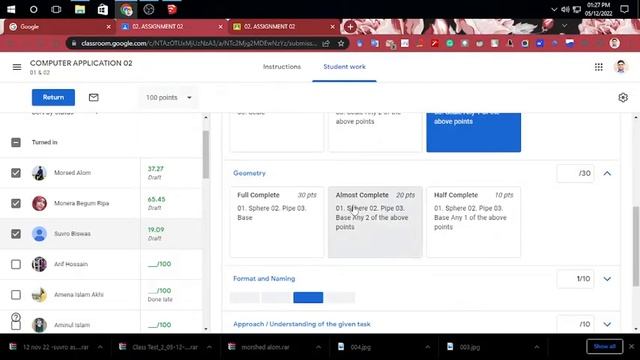This screenshot has height=360, width=640.
Task: Select the Almost Complete 20 pts level
Action: pos(375,222)
